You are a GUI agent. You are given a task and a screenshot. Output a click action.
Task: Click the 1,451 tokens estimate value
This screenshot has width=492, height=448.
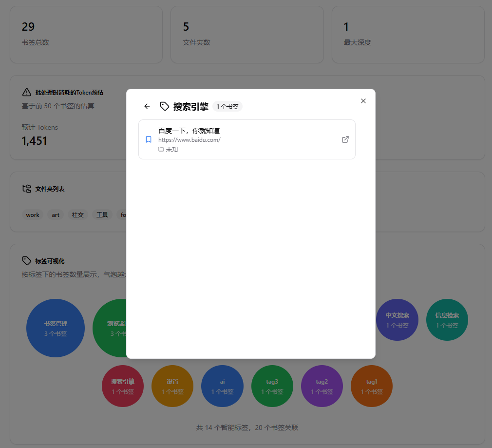click(34, 141)
